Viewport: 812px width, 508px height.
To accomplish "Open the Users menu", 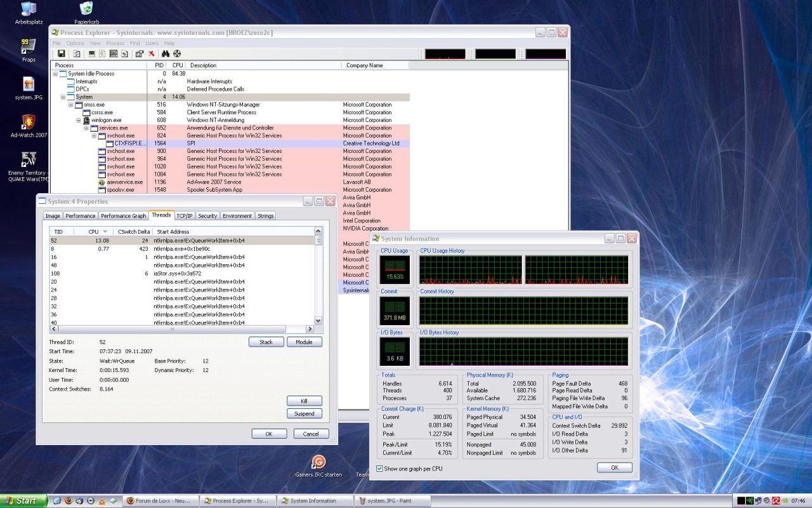I will (152, 43).
